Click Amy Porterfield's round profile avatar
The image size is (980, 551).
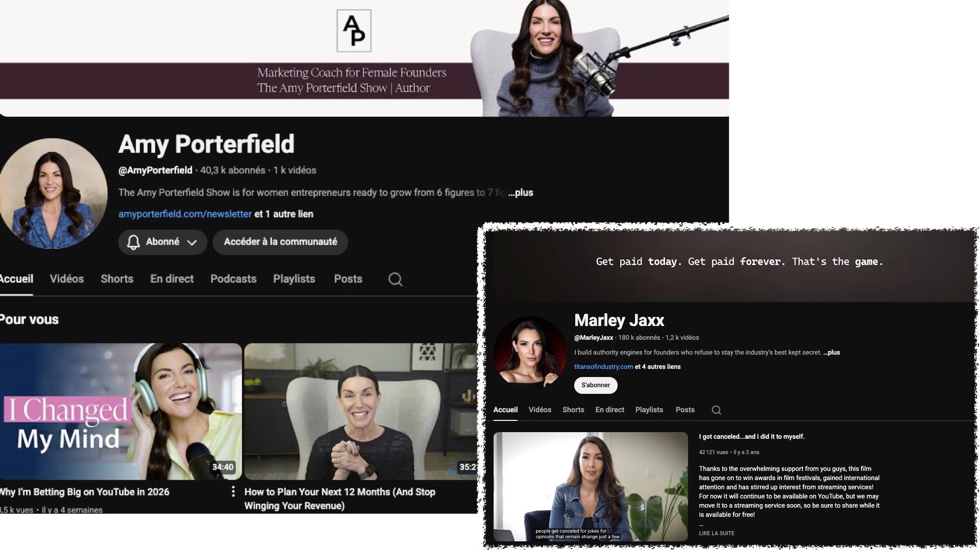[x=52, y=193]
